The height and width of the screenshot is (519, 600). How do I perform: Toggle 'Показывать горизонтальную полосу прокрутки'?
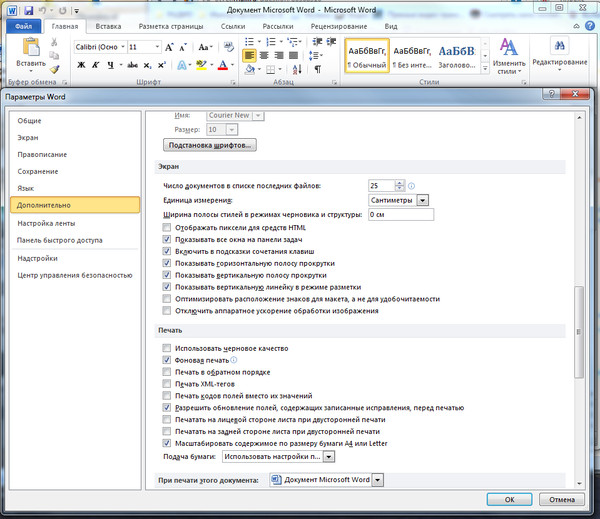coord(166,263)
